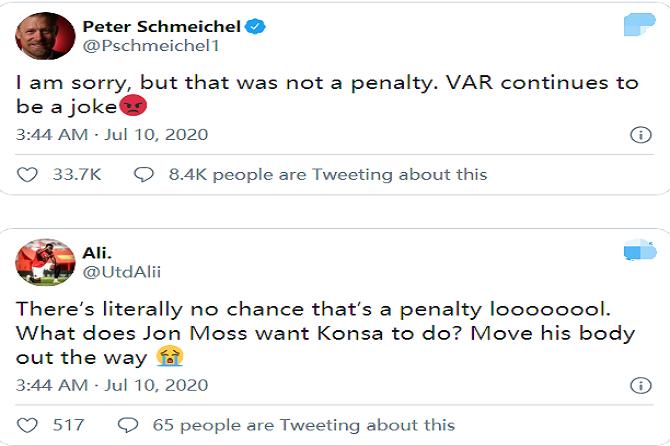Open the @UtdAlii handle link

pos(120,271)
